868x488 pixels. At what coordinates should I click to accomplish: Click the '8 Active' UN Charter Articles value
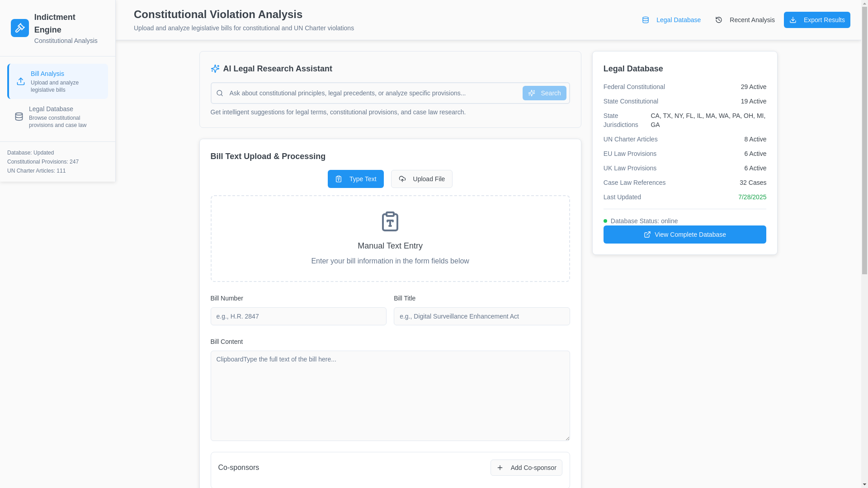tap(755, 139)
